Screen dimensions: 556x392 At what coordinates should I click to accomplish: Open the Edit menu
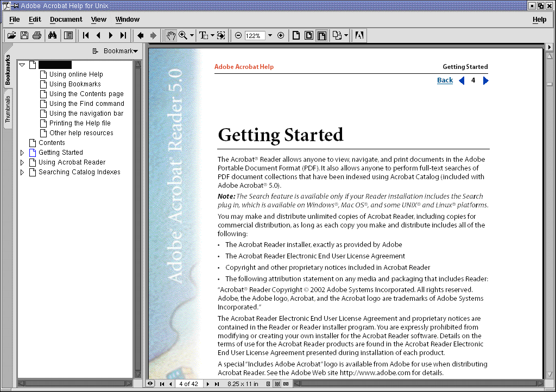35,20
